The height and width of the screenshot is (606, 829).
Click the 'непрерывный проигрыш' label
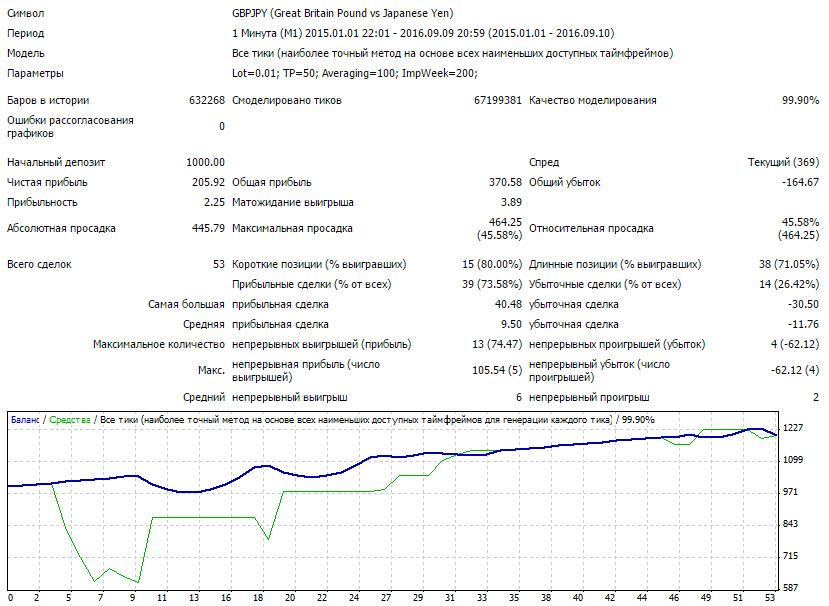coord(589,398)
